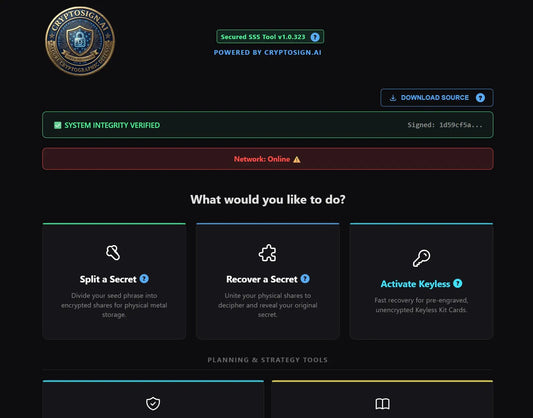Click the warning triangle beside Network Online
Viewport: 533px width, 418px height.
tap(297, 159)
